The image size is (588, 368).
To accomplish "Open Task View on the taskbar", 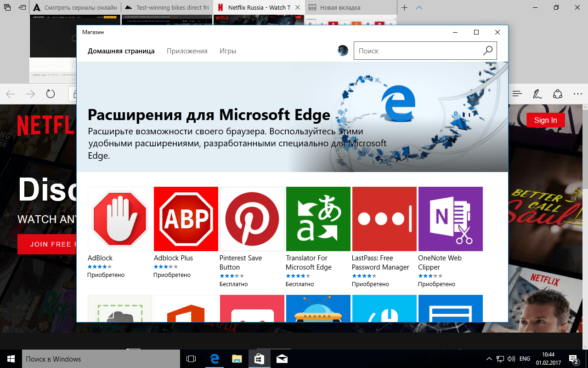I will click(192, 358).
